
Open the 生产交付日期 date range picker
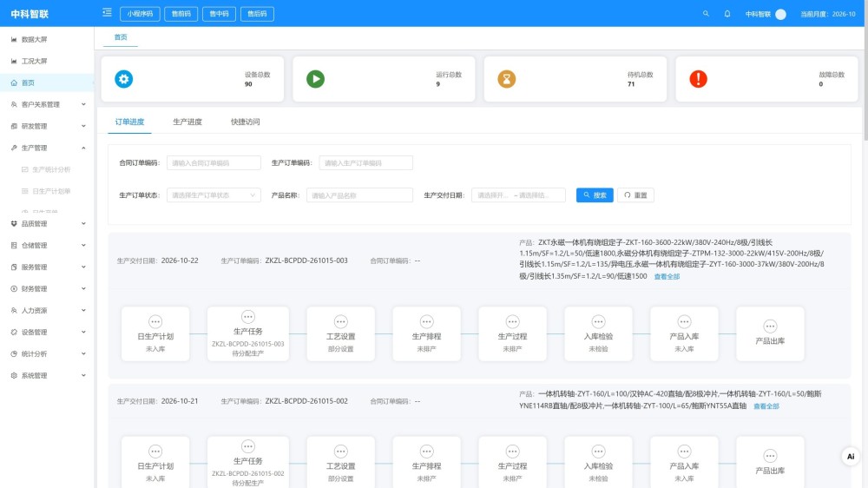click(x=519, y=195)
